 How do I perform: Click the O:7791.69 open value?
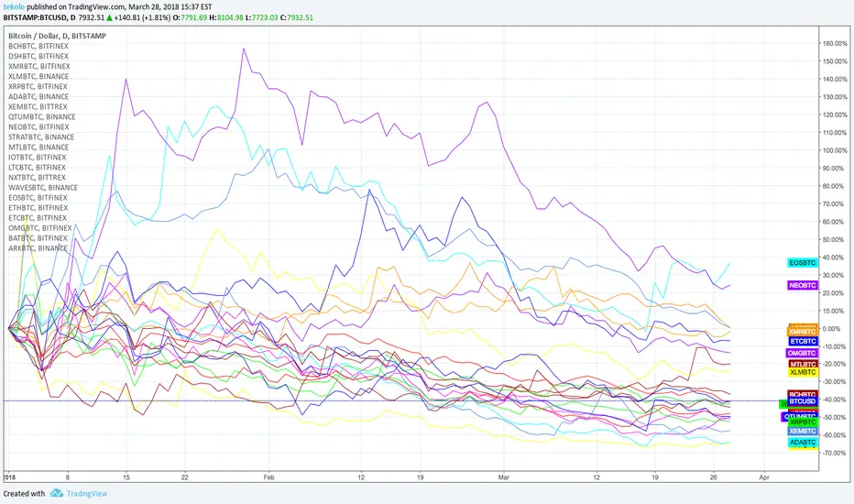190,17
